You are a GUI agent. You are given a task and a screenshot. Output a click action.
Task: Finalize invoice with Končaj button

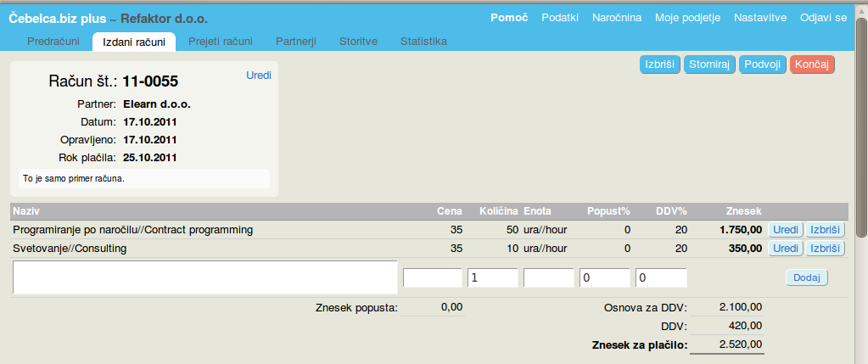[812, 65]
